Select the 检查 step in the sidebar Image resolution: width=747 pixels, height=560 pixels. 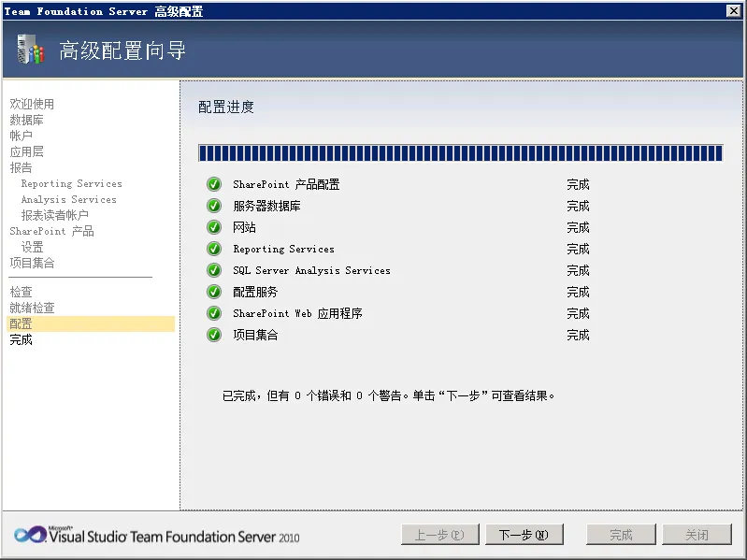(x=21, y=292)
